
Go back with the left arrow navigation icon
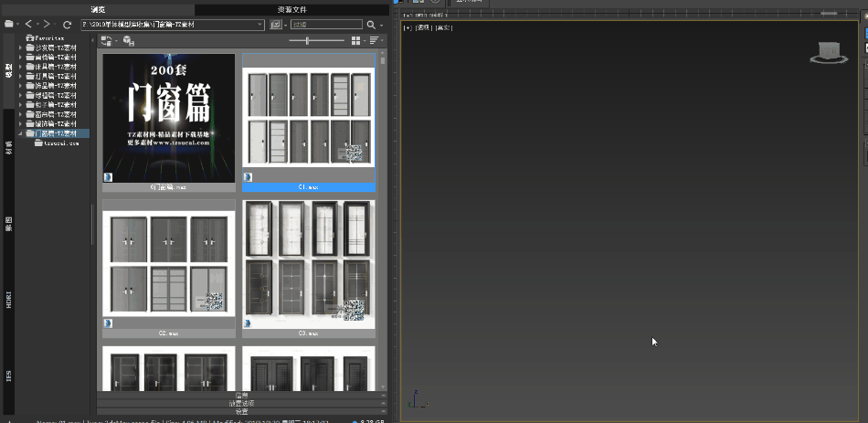(x=29, y=25)
